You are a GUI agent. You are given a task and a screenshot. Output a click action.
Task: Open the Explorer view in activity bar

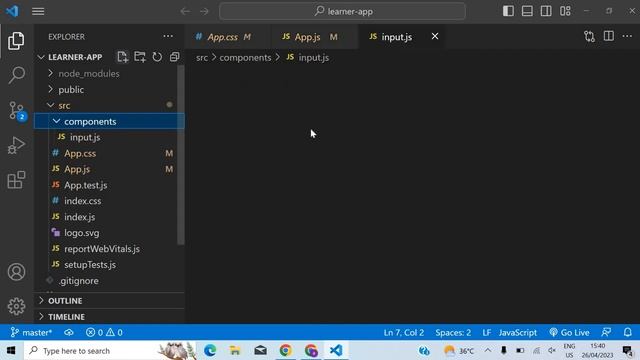pyautogui.click(x=16, y=41)
